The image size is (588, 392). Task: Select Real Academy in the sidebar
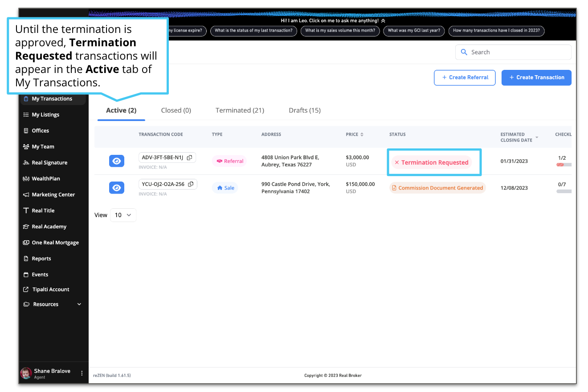(49, 226)
